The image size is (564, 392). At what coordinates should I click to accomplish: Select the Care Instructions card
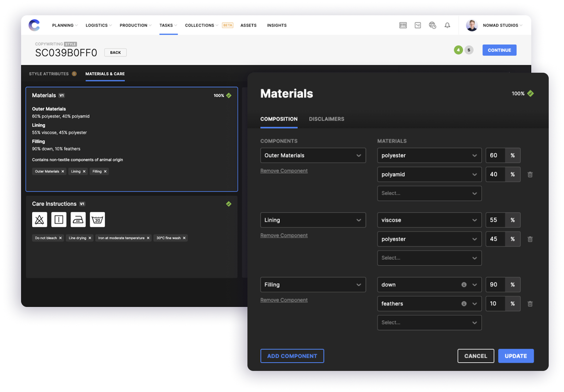tap(132, 237)
